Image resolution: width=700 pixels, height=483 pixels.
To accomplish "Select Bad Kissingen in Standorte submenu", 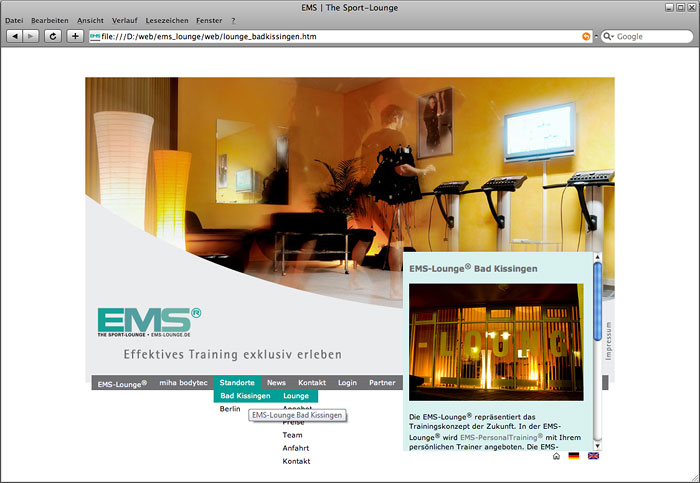I will pos(245,396).
